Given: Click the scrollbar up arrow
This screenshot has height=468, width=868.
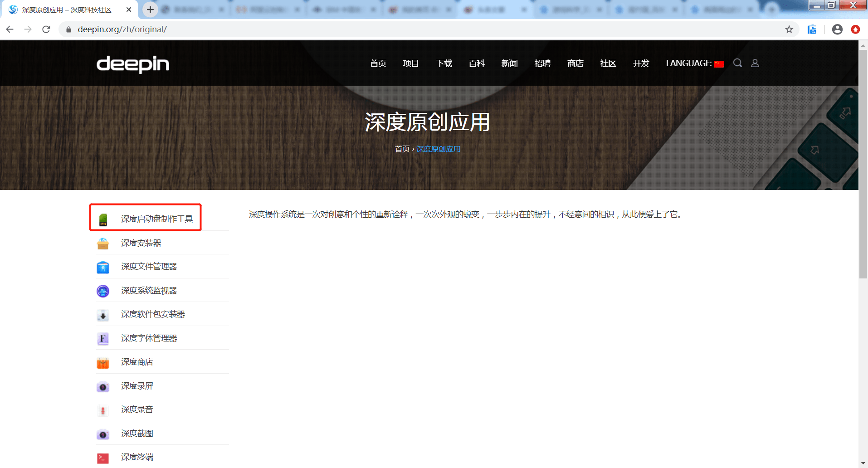Looking at the screenshot, I should [x=863, y=45].
